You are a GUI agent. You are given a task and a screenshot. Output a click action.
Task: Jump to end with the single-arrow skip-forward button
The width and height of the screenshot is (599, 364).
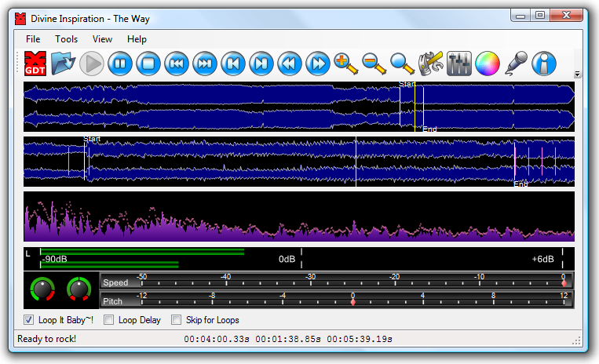[261, 64]
